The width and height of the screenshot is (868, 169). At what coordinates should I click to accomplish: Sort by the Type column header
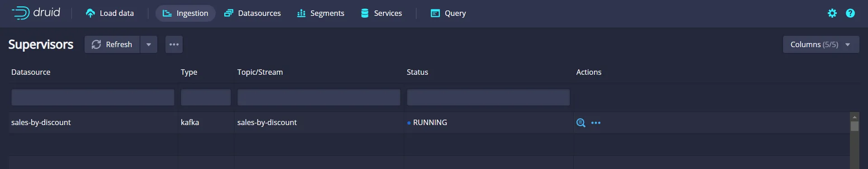pos(189,72)
